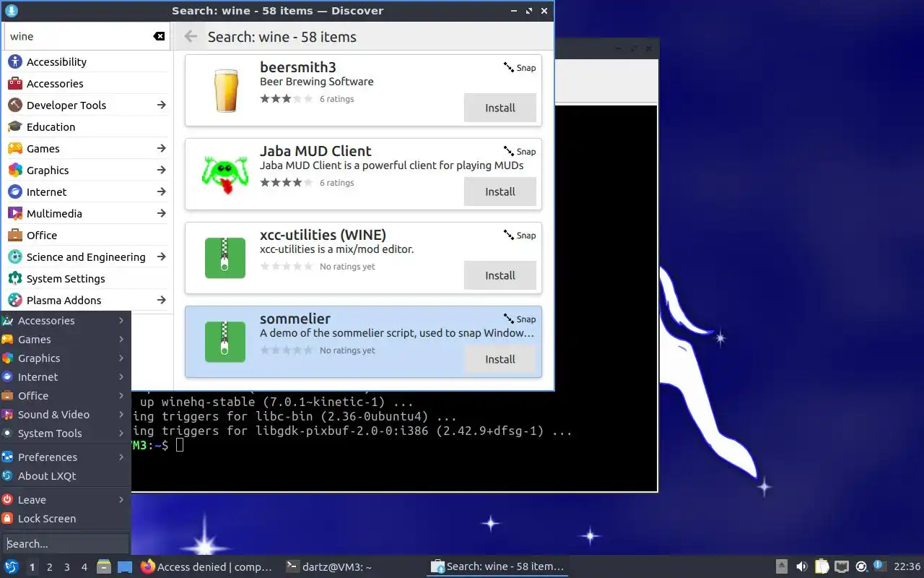924x578 pixels.
Task: Click the Education graduation cap icon
Action: coord(15,127)
